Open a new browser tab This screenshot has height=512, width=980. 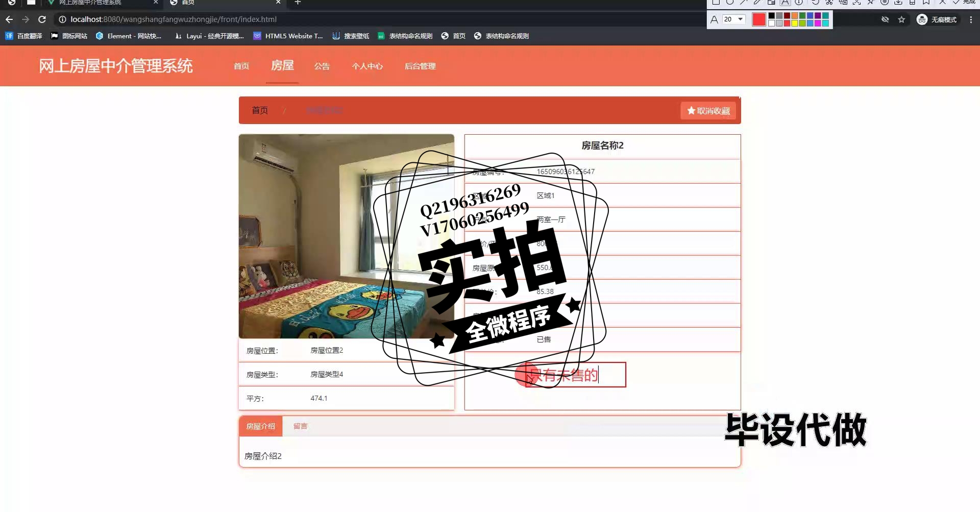tap(298, 3)
